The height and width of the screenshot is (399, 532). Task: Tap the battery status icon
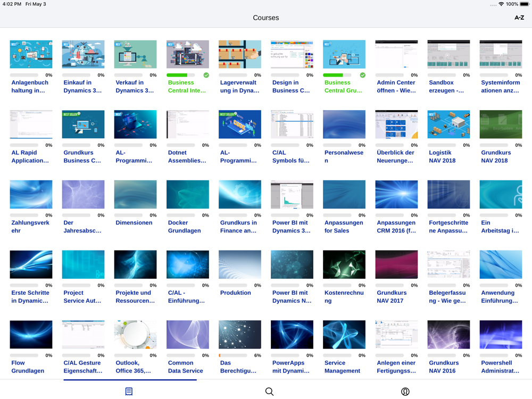coord(525,4)
